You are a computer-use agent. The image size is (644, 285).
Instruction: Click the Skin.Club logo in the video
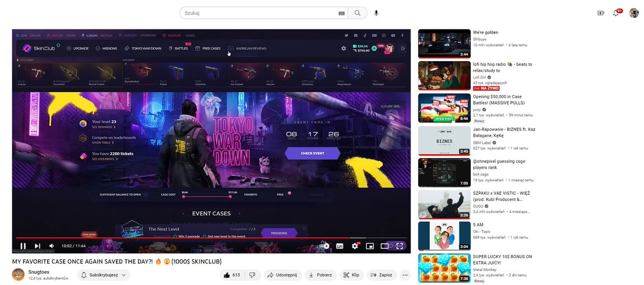39,48
